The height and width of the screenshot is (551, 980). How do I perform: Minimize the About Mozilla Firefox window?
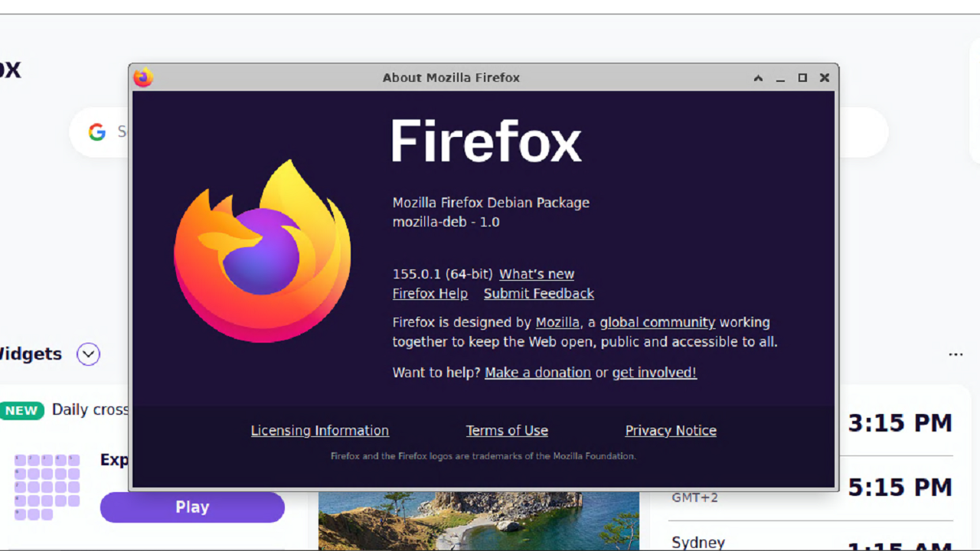780,78
